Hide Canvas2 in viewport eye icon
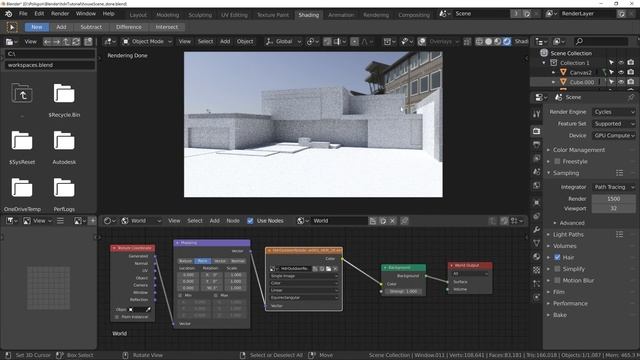The image size is (640, 360). (x=621, y=73)
